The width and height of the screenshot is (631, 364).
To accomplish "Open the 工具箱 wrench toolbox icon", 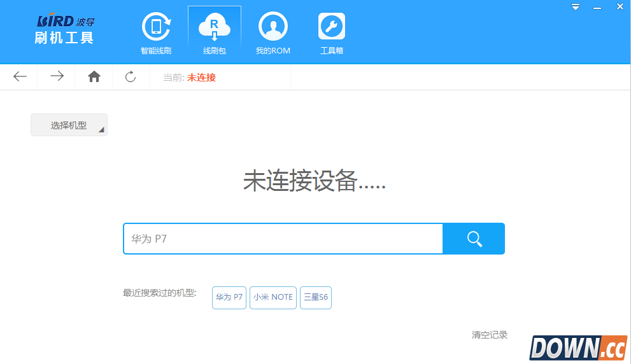I will coord(331,27).
